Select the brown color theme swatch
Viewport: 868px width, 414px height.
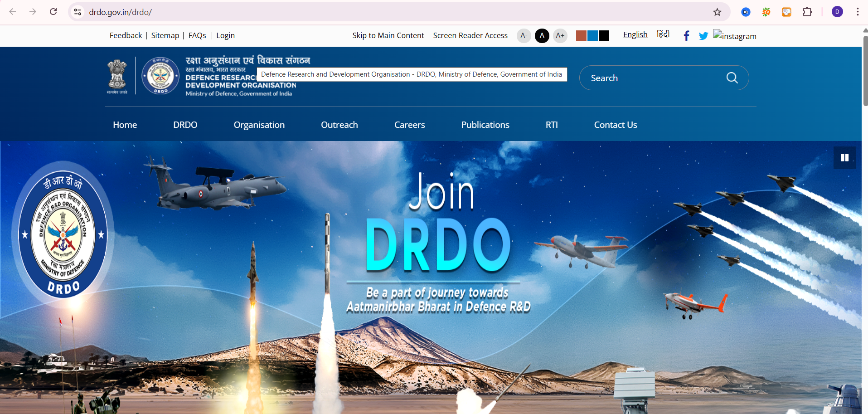pyautogui.click(x=581, y=36)
